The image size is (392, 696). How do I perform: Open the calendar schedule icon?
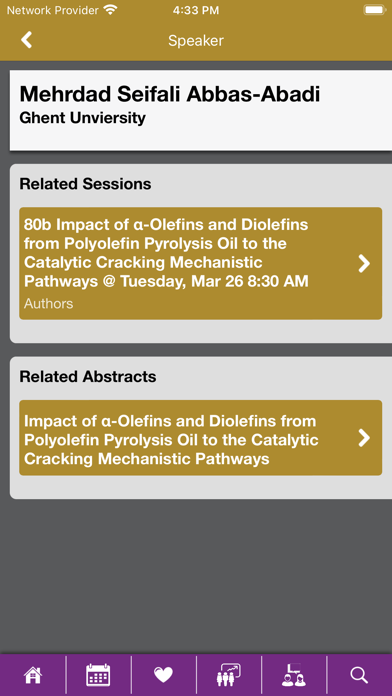pyautogui.click(x=98, y=675)
